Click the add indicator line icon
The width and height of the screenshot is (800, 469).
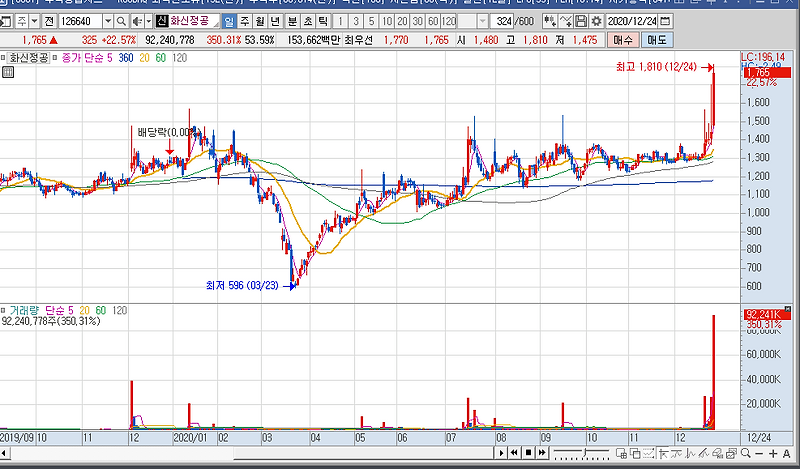pos(565,21)
